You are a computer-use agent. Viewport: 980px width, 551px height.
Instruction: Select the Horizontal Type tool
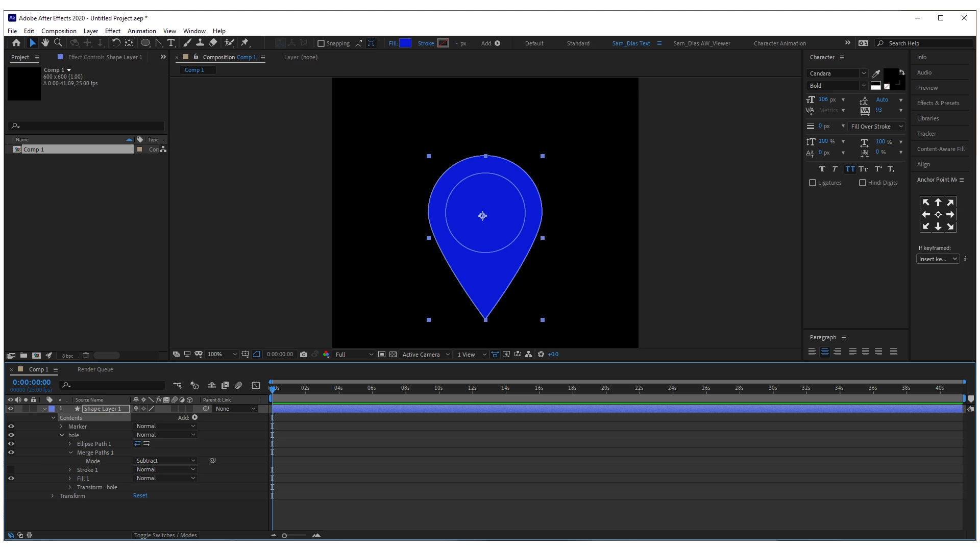click(171, 43)
